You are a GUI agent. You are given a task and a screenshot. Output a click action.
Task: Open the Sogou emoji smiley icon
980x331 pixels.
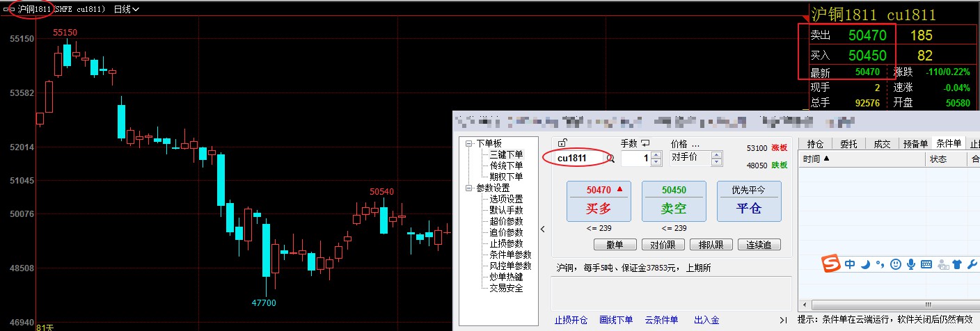896,264
